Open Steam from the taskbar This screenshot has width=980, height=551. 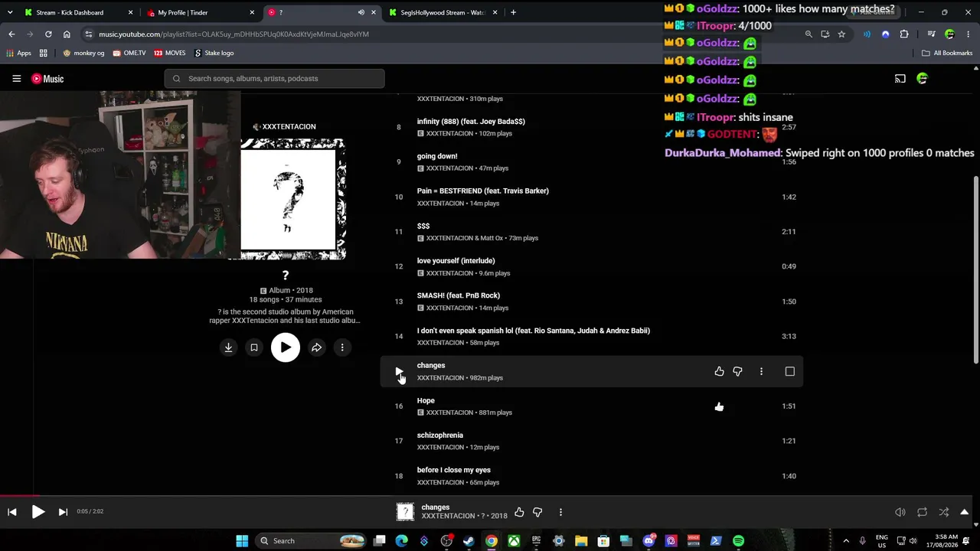coord(469,541)
